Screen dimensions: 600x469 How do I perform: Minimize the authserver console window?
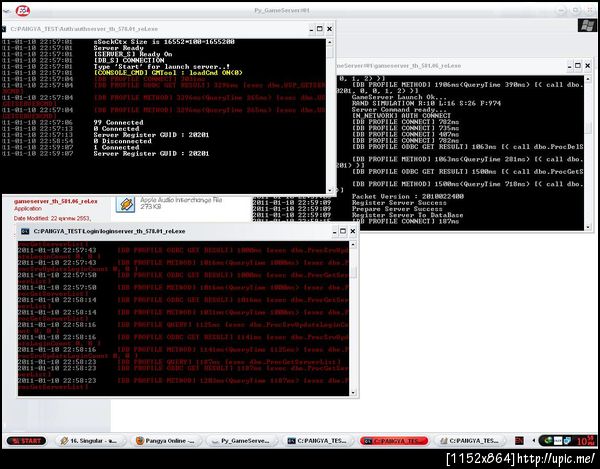pos(311,29)
